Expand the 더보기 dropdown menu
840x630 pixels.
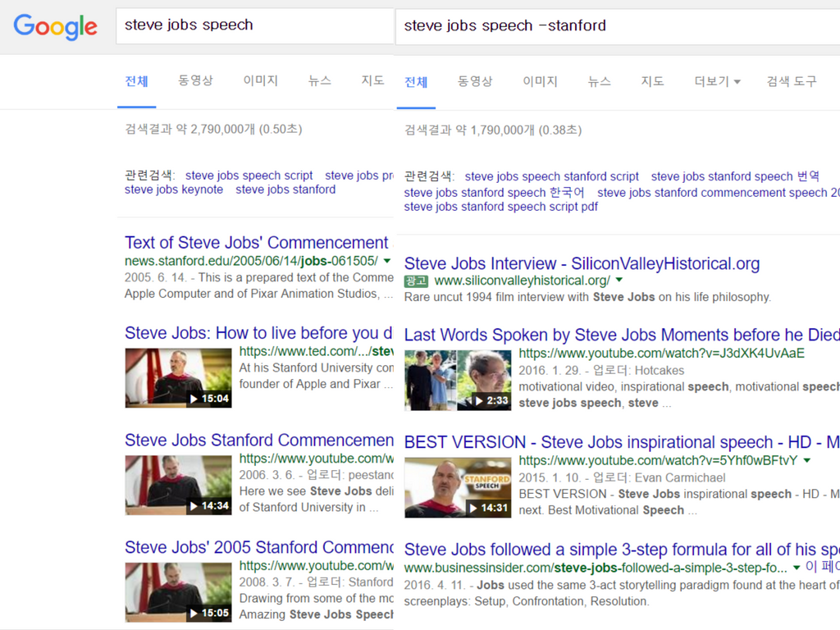(x=717, y=81)
